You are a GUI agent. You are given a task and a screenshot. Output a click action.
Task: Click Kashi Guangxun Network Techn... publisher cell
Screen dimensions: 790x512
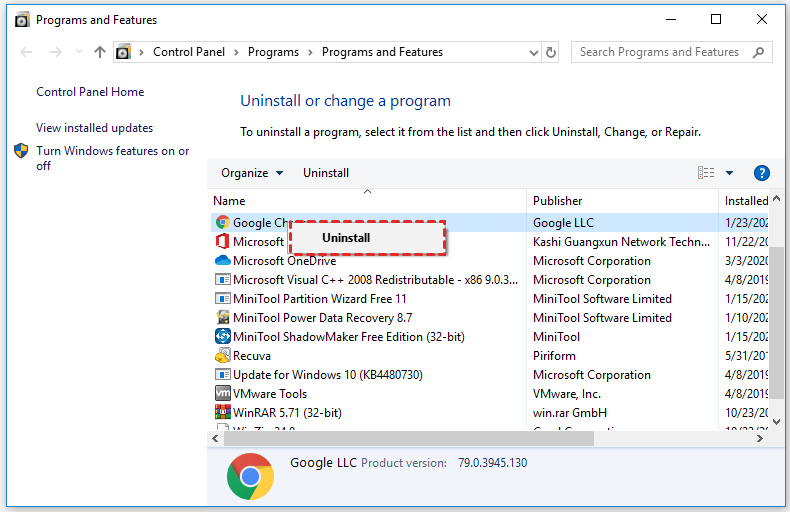(621, 242)
